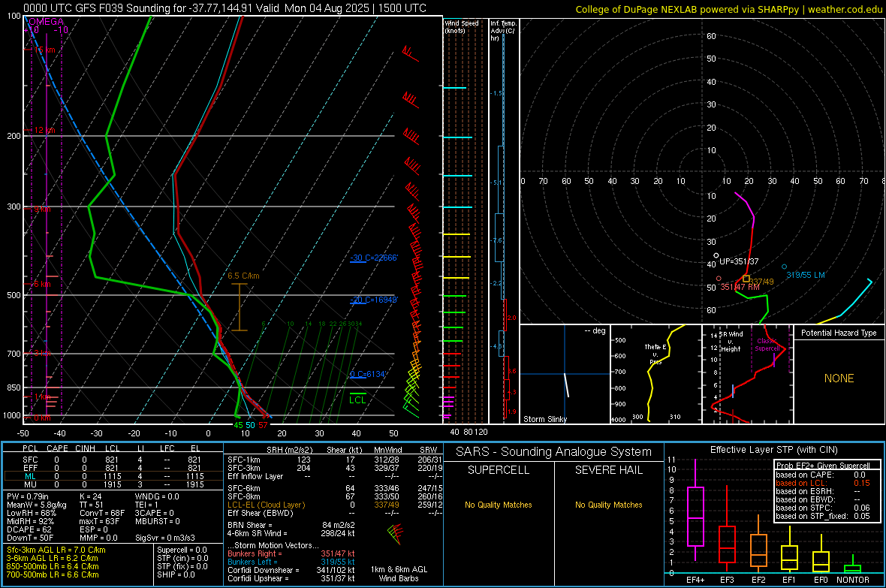The height and width of the screenshot is (588, 886).
Task: Select the 'LCL-EL (Cloud Layer)' row label
Action: pos(266,505)
